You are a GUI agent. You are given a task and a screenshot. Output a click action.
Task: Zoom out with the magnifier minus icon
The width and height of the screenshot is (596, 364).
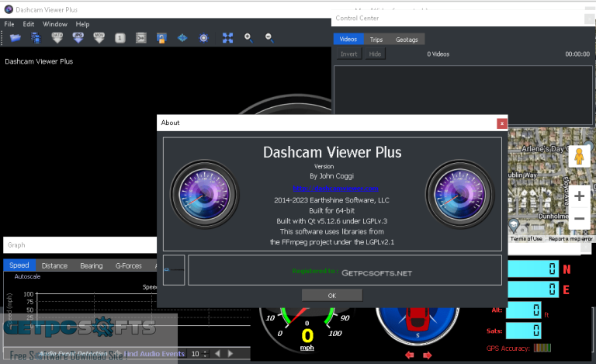tap(269, 37)
